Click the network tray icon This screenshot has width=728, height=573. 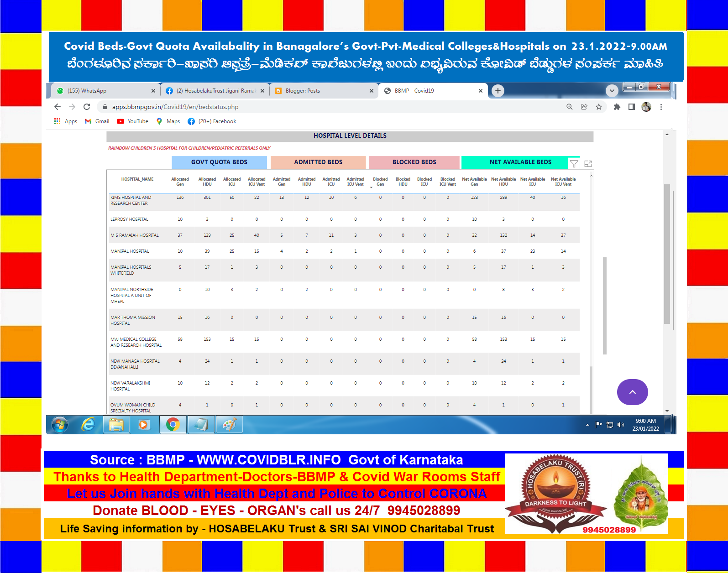pos(610,425)
